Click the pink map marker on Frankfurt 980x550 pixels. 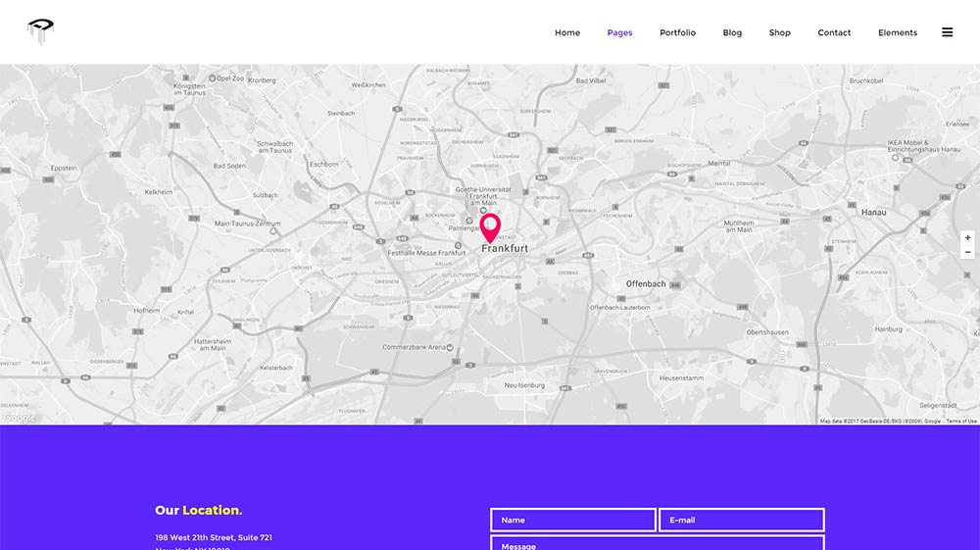490,227
